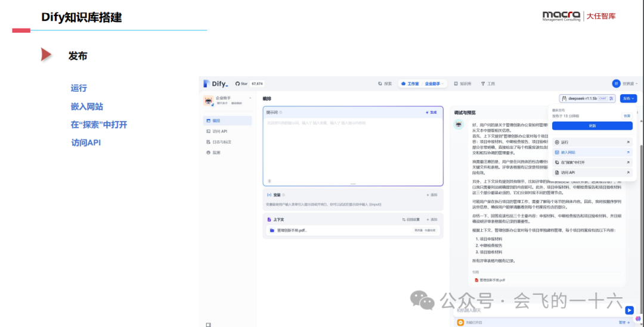Open the 探索 Explore nav item
Image resolution: width=644 pixels, height=327 pixels.
(385, 84)
